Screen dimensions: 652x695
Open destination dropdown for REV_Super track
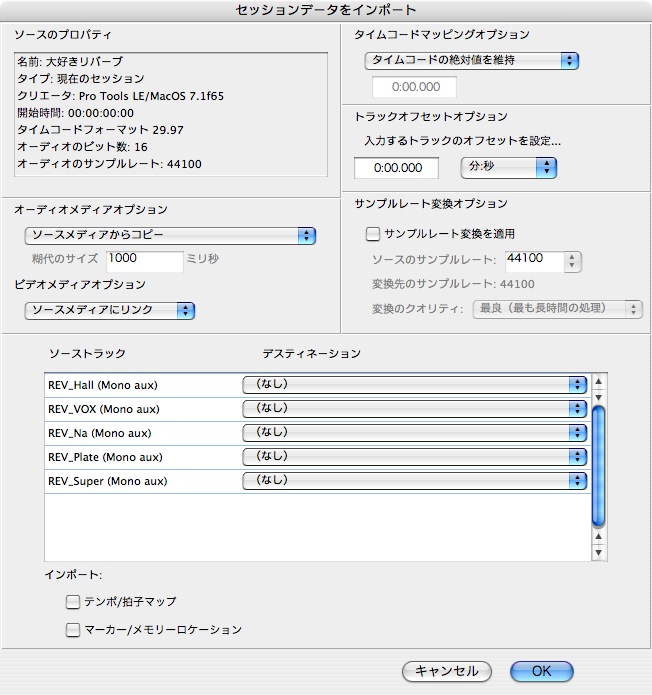click(415, 480)
